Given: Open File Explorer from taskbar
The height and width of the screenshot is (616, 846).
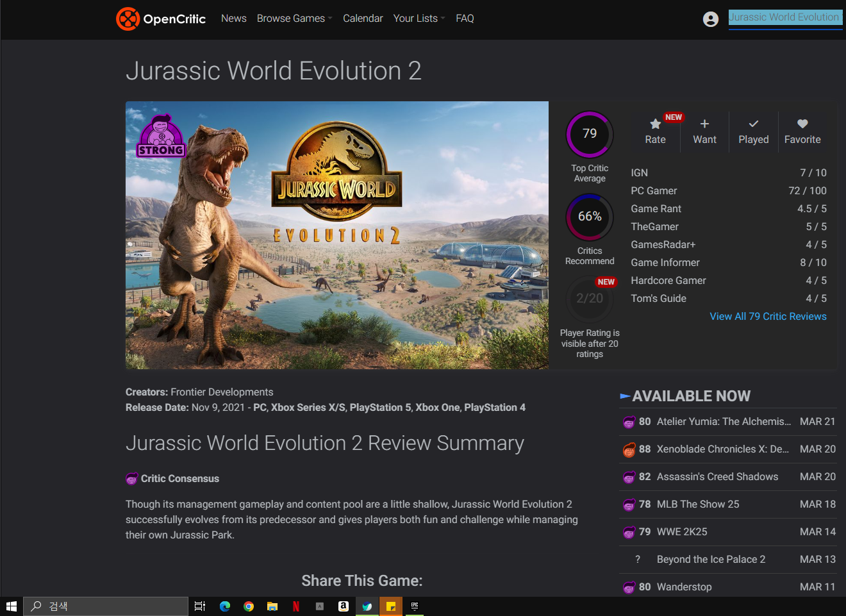Looking at the screenshot, I should click(x=272, y=606).
